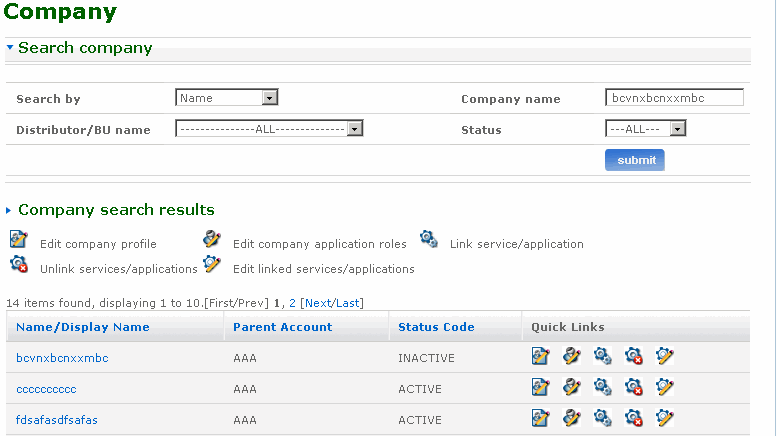Go to results page 2
777x436 pixels.
(291, 303)
